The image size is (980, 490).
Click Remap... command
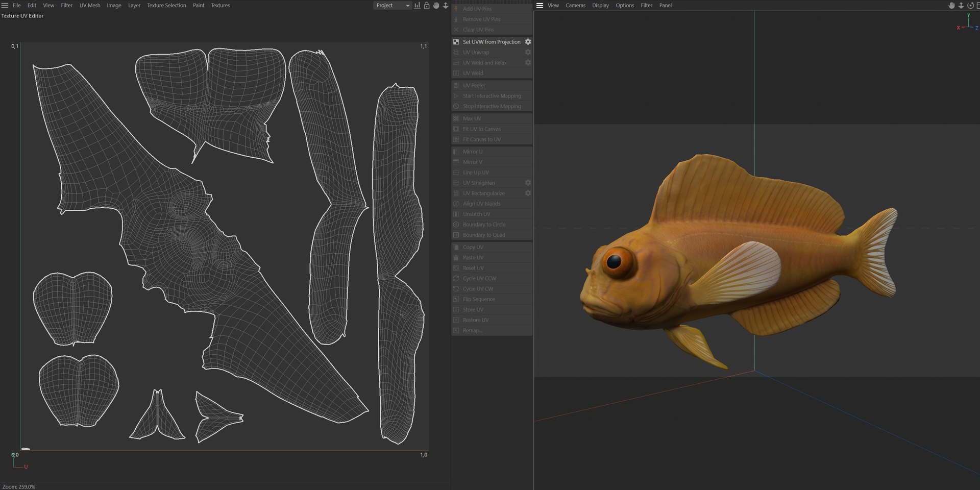[x=492, y=330]
